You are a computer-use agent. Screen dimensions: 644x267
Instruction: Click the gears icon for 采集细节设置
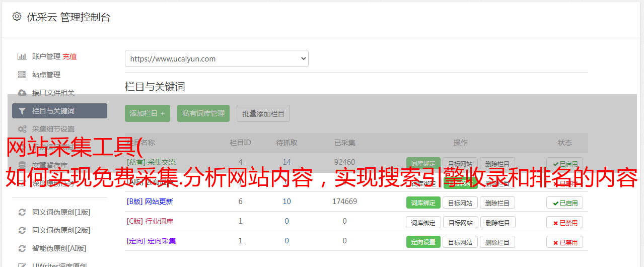click(22, 129)
